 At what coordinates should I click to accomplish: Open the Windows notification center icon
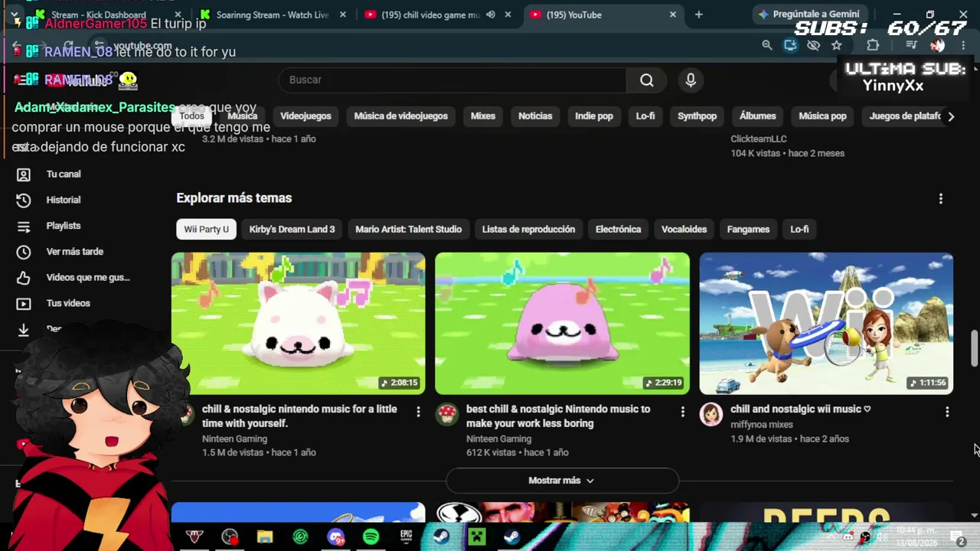click(x=957, y=538)
